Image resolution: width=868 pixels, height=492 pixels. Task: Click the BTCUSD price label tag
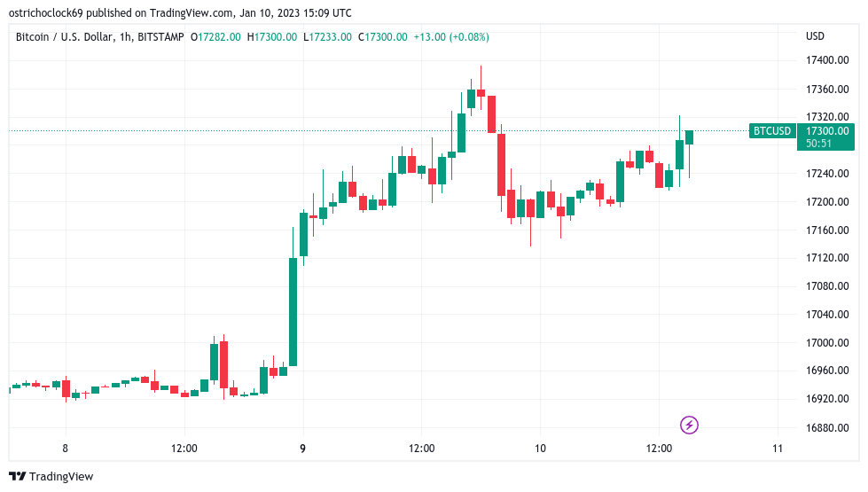[x=772, y=131]
